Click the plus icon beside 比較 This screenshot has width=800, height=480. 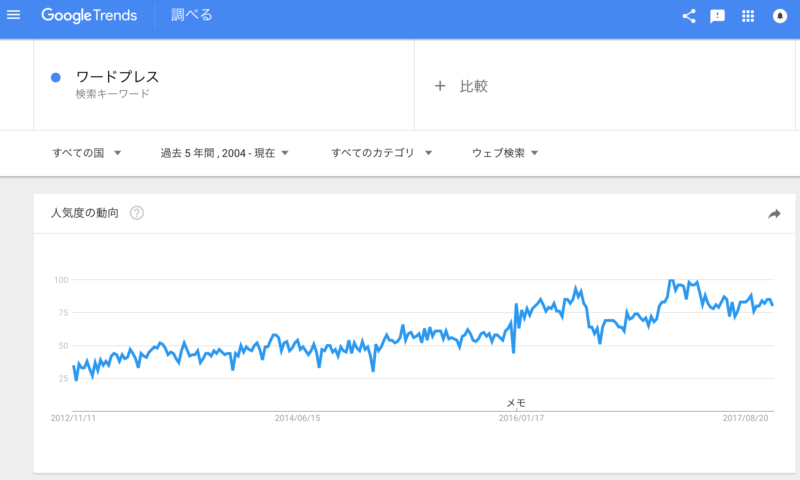point(440,86)
